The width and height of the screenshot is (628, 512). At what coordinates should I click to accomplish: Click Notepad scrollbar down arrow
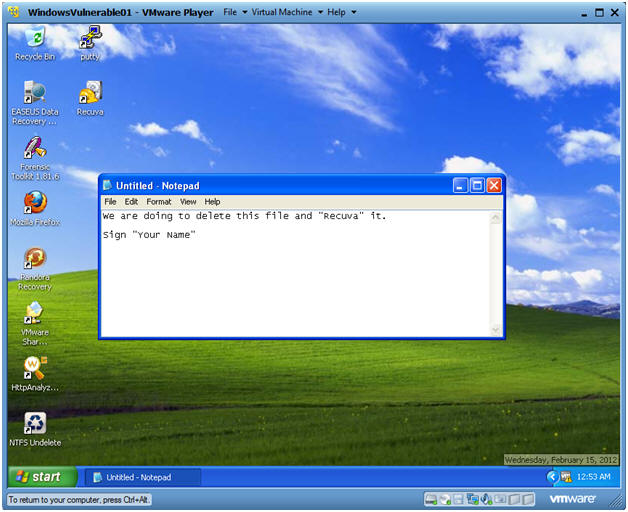coord(496,330)
